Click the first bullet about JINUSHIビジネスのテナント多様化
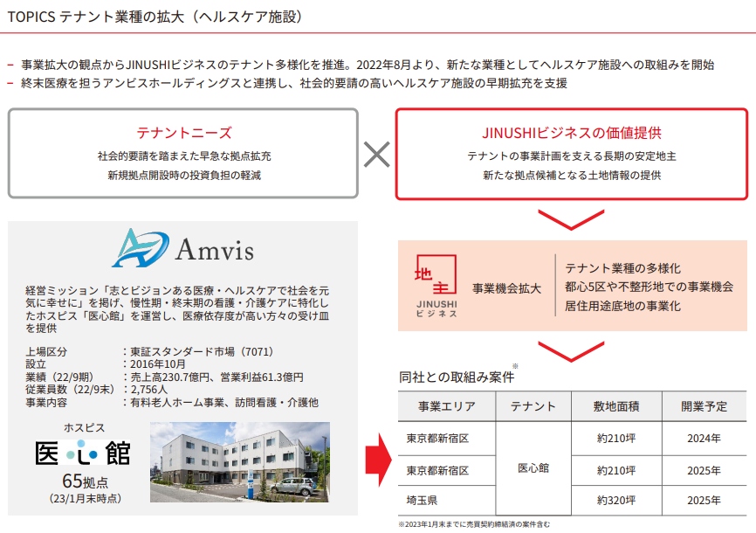 pyautogui.click(x=368, y=66)
